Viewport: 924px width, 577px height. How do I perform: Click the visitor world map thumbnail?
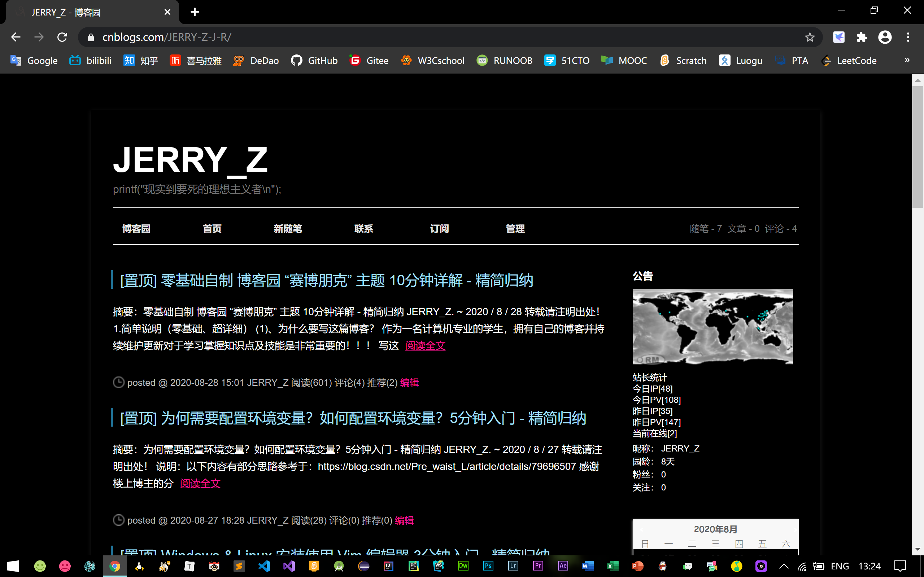[x=712, y=327]
